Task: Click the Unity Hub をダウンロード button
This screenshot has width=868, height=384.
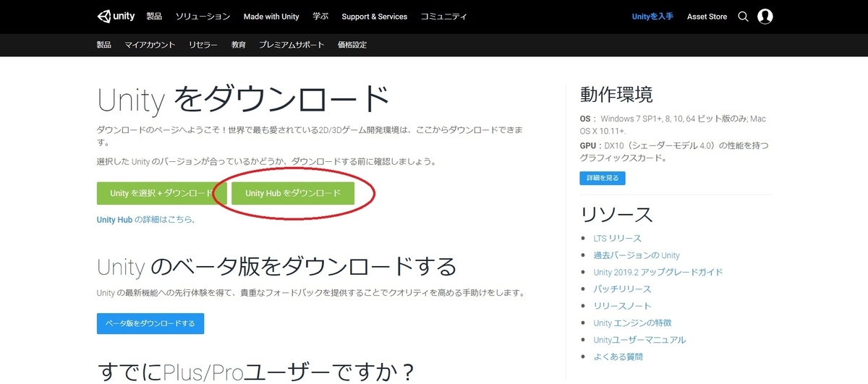Action: pos(293,194)
